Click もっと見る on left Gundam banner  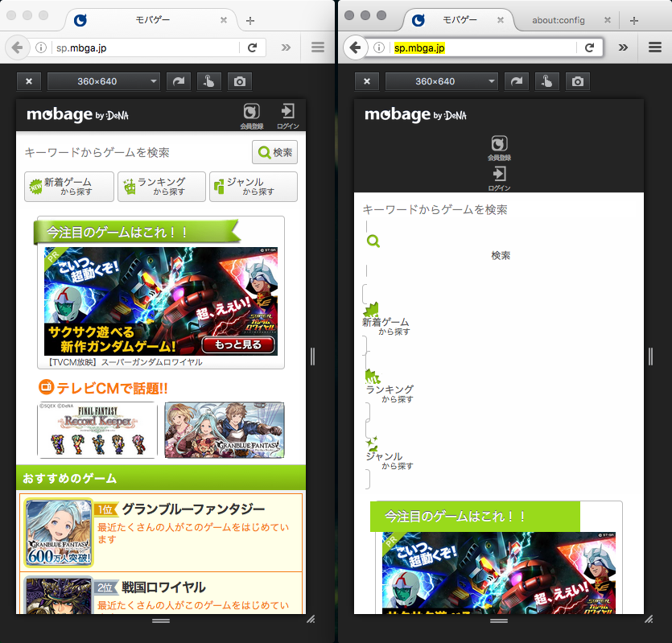(238, 344)
